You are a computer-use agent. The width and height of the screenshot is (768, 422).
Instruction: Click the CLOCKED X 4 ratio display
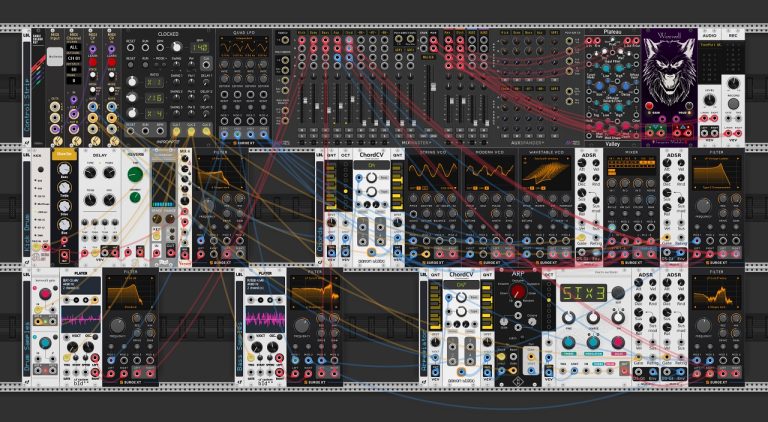click(156, 114)
